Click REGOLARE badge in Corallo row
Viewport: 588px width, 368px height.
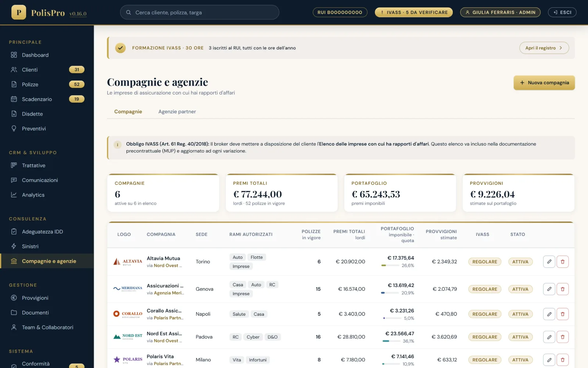coord(485,314)
